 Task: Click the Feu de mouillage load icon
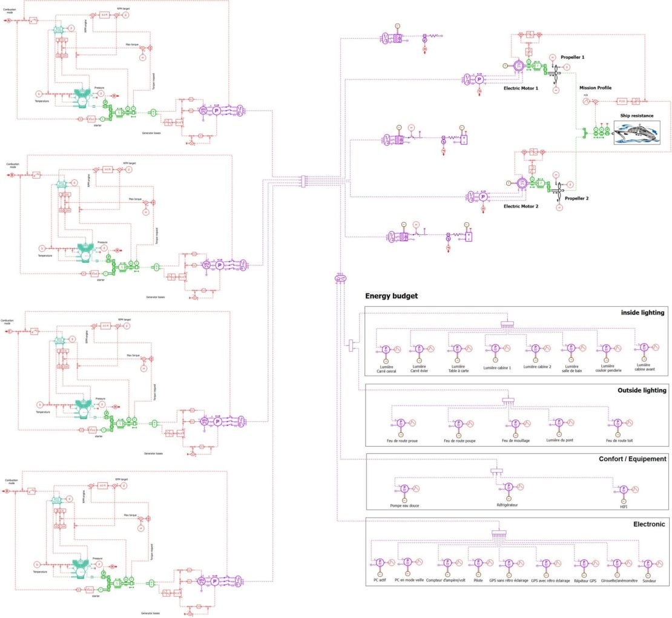[x=515, y=423]
